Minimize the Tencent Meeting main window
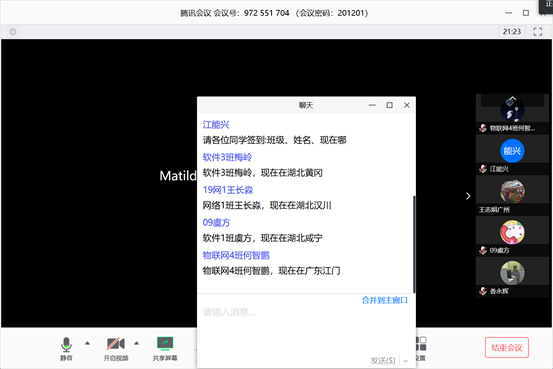Image resolution: width=553 pixels, height=369 pixels. 508,13
